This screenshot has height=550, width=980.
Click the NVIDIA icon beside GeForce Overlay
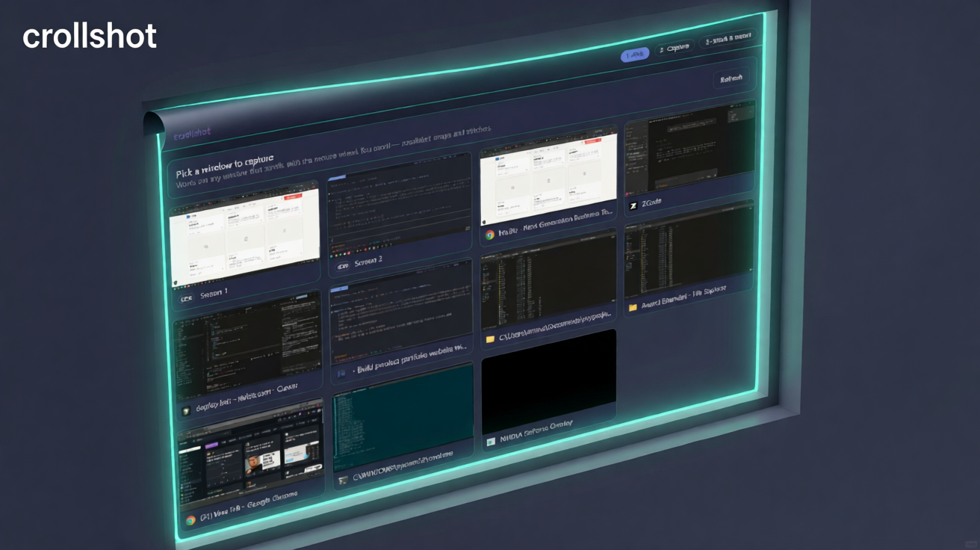(491, 442)
